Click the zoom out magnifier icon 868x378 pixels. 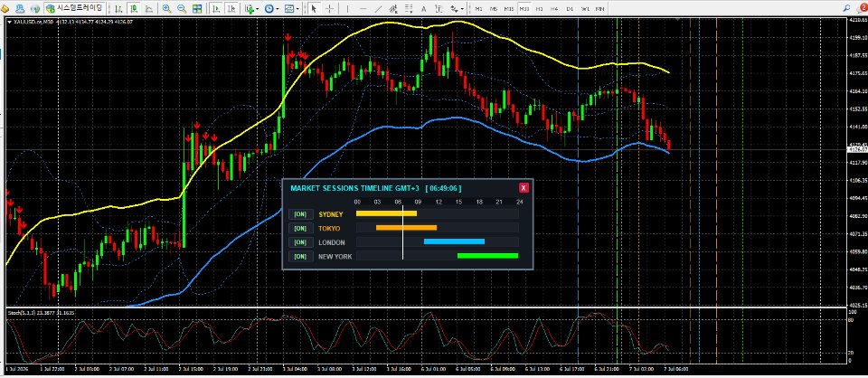click(182, 8)
